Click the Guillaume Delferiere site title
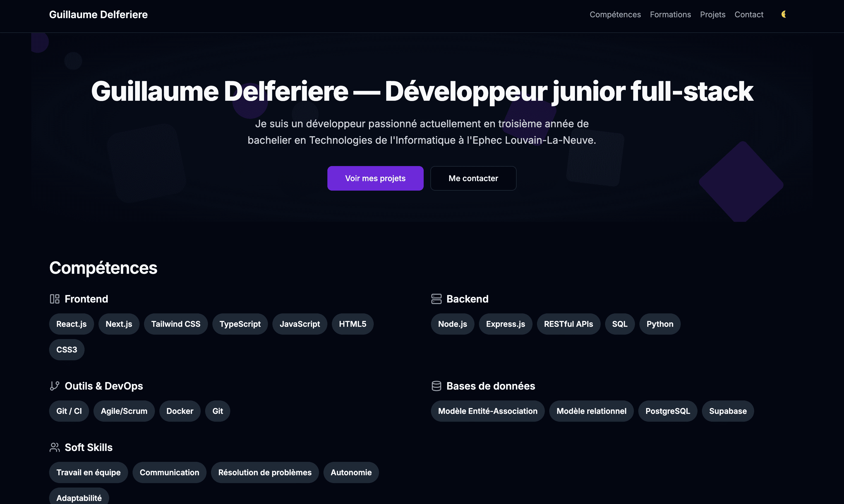844x504 pixels. coord(98,14)
